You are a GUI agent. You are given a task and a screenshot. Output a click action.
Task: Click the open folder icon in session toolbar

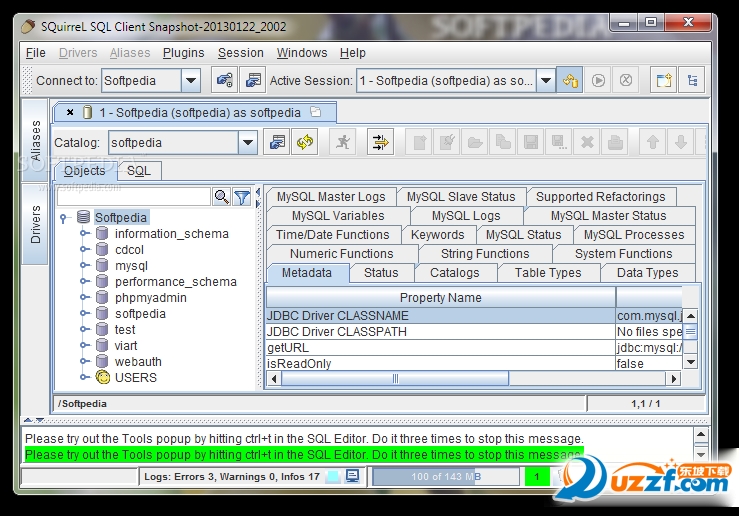pyautogui.click(x=475, y=142)
